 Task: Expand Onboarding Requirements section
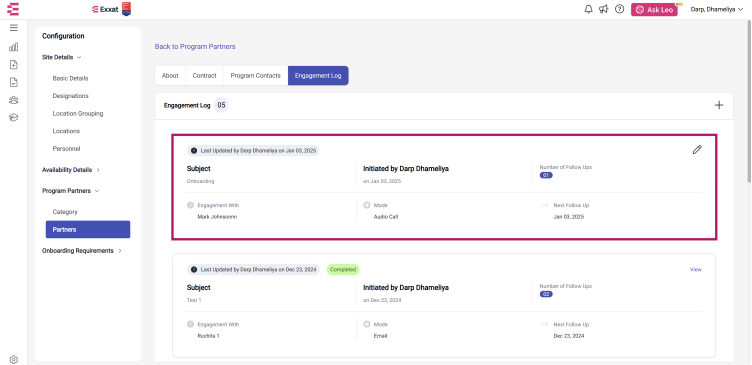click(x=82, y=250)
